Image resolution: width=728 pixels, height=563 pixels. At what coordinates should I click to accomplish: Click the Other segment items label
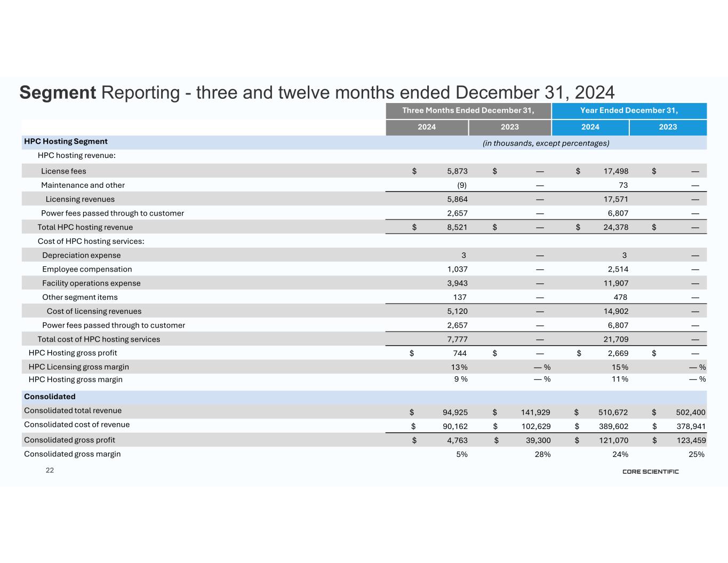[80, 297]
